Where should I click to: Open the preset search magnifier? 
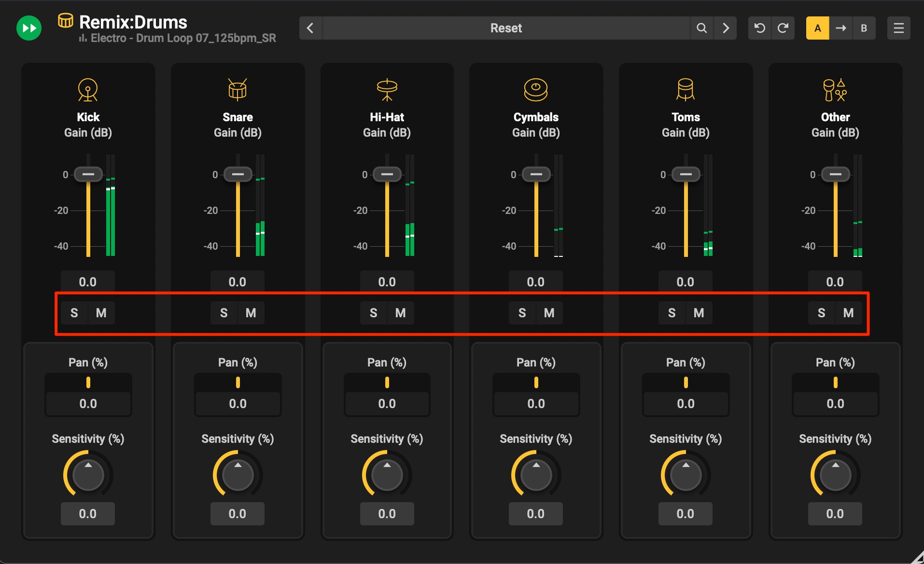[702, 28]
